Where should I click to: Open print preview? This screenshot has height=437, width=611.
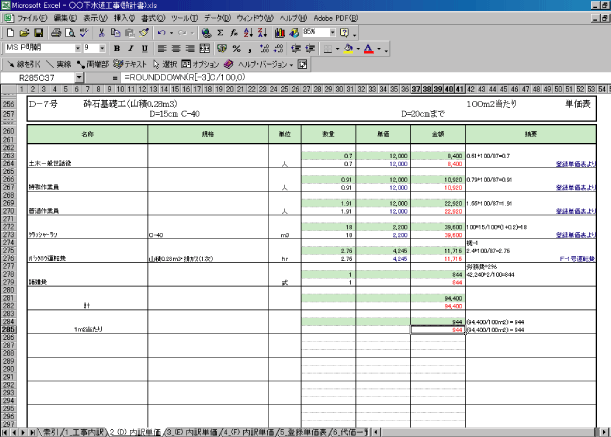coord(70,33)
